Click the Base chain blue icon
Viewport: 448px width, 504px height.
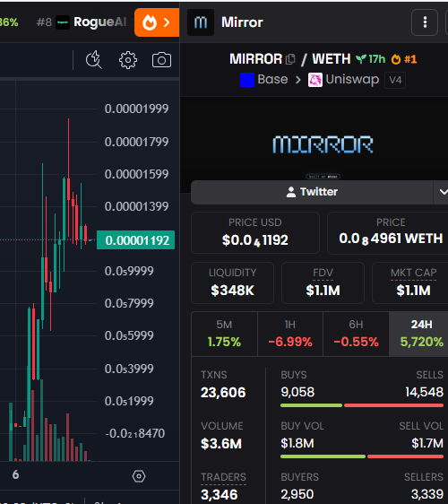click(247, 80)
